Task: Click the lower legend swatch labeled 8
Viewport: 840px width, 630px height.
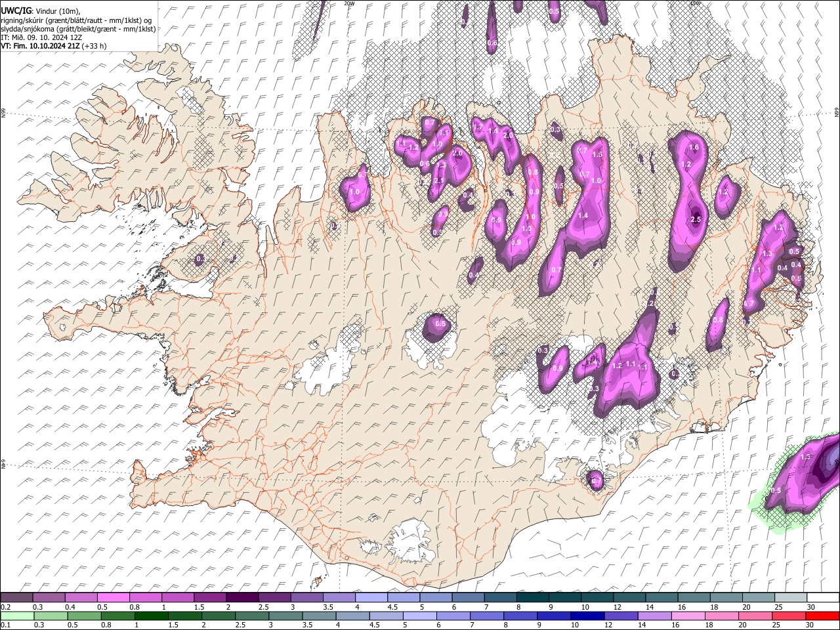Action: pos(520,616)
